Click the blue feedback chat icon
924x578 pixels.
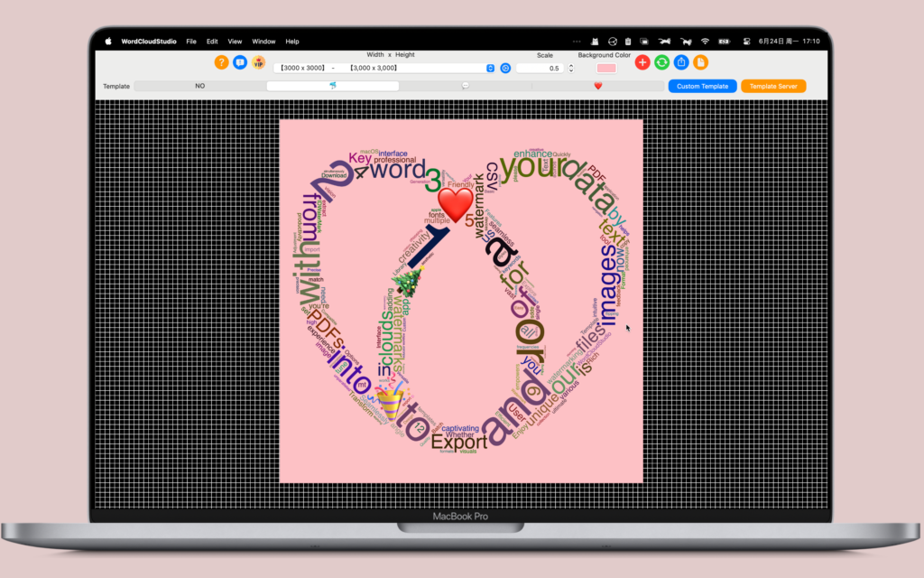[x=240, y=62]
